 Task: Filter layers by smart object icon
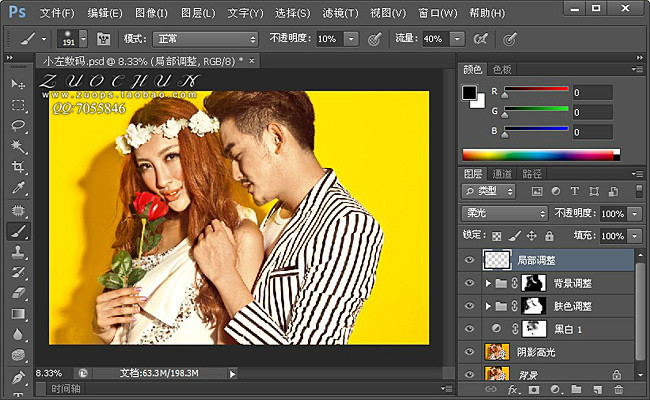click(614, 191)
